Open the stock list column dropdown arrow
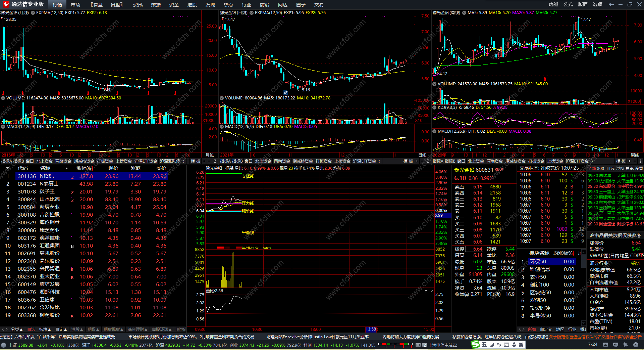The height and width of the screenshot is (350, 644). pyautogui.click(x=7, y=168)
